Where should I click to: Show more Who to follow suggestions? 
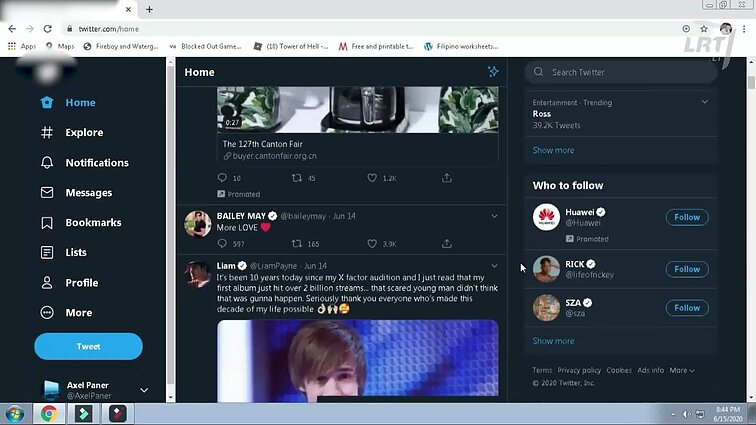(553, 341)
